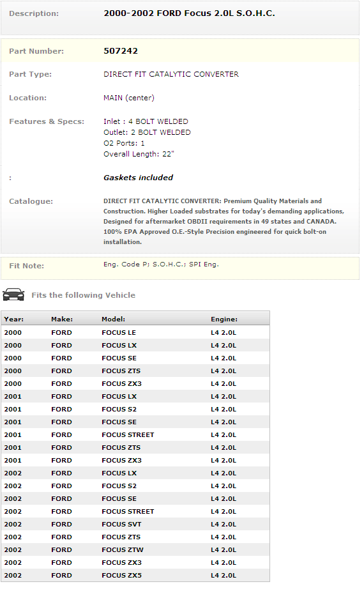
Task: Select the 2002 FOCUS LX model cell
Action: click(119, 473)
